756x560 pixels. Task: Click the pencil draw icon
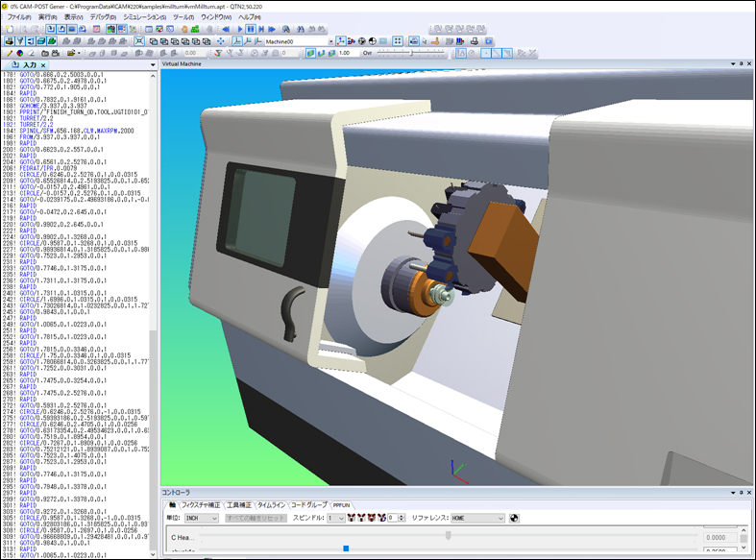click(10, 54)
